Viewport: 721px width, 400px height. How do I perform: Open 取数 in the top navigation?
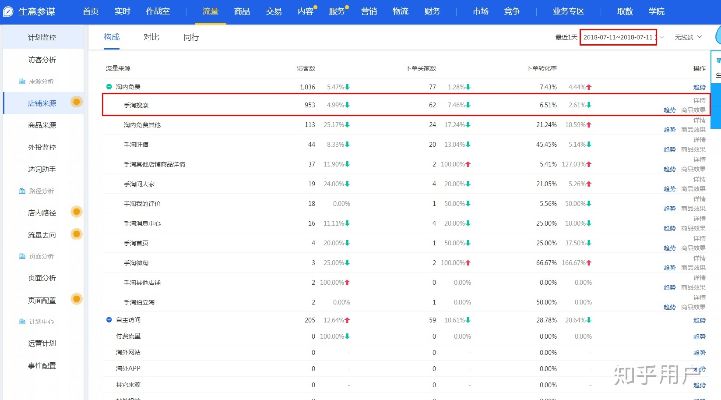[x=625, y=11]
